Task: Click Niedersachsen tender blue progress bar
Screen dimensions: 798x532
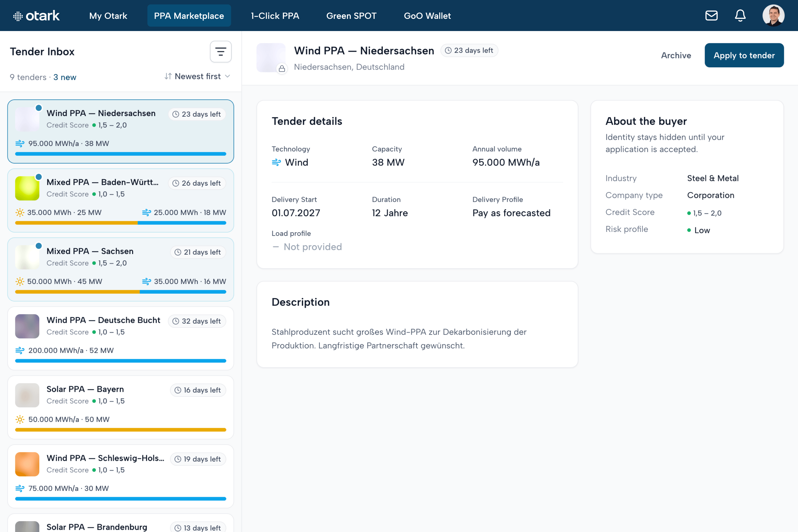Action: pos(121,154)
